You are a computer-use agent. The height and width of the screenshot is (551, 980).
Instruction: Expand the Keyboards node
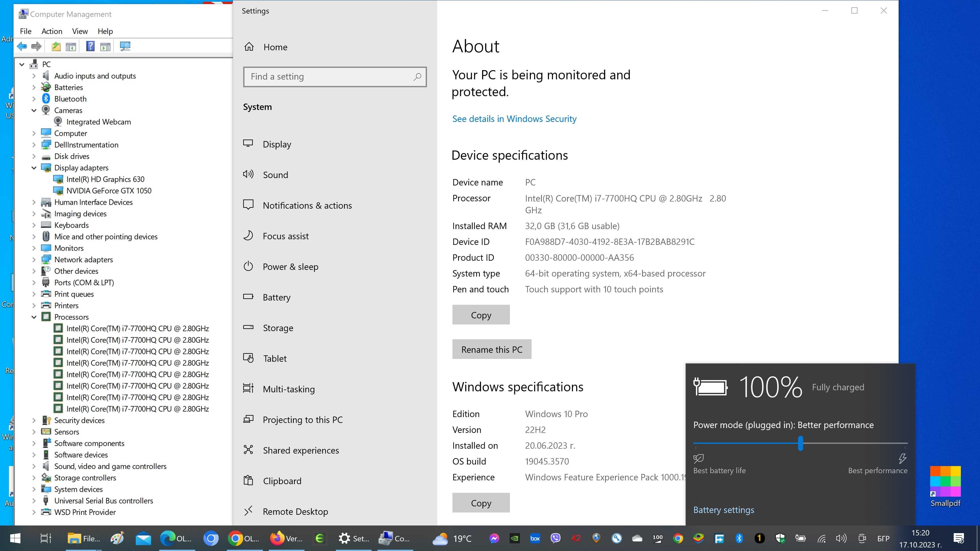34,225
